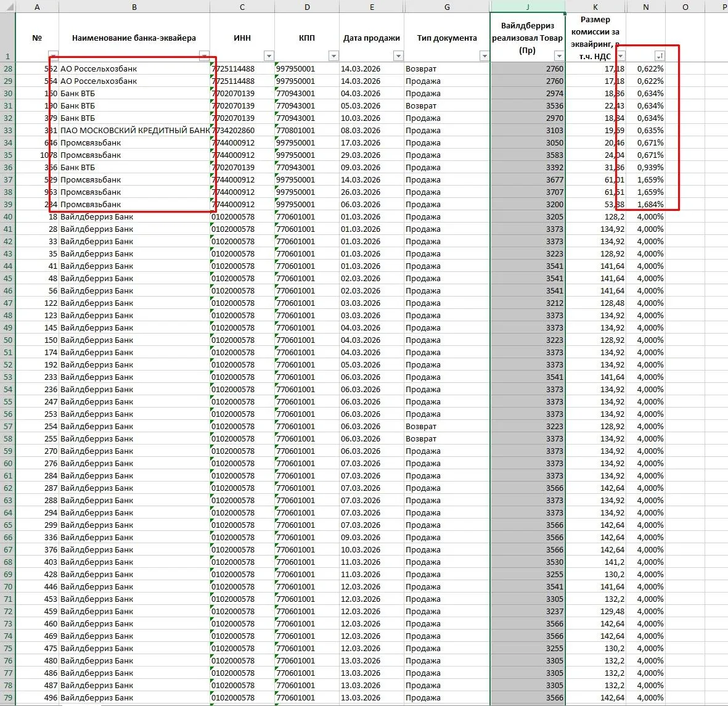Click value 3237 in column J
728x706 pixels.
pyautogui.click(x=528, y=611)
